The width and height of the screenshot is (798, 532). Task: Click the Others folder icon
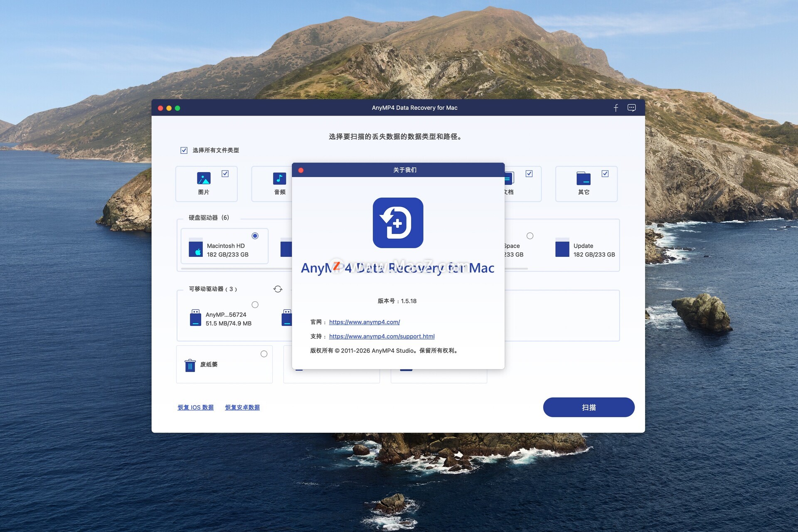583,178
